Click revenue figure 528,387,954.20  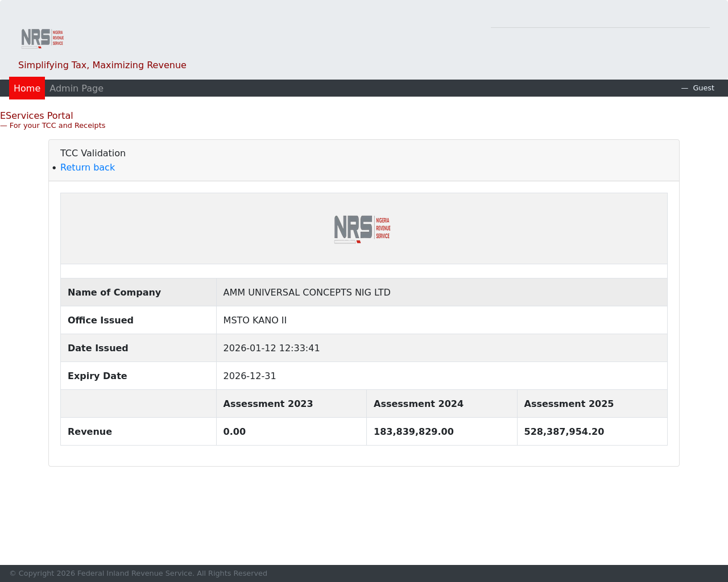pyautogui.click(x=564, y=431)
